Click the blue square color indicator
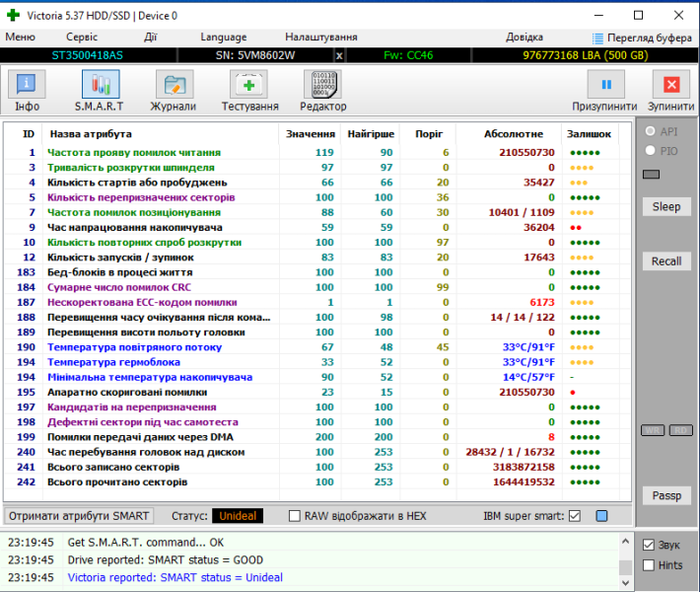This screenshot has height=592, width=700. pos(601,516)
